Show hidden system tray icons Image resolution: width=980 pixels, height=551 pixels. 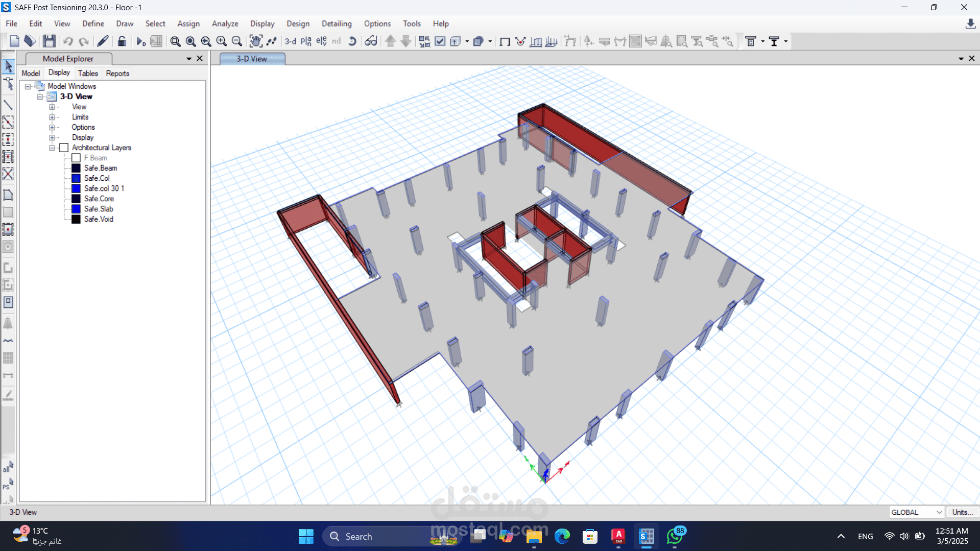(841, 536)
